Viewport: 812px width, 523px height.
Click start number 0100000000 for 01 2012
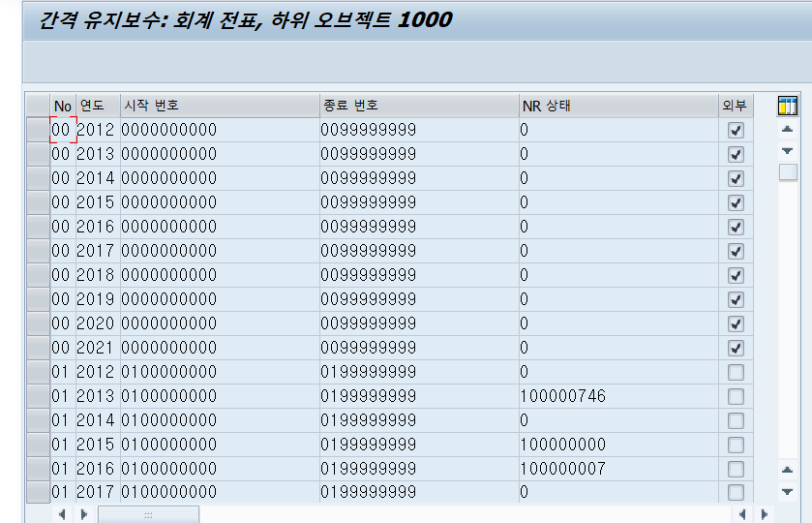(x=220, y=372)
